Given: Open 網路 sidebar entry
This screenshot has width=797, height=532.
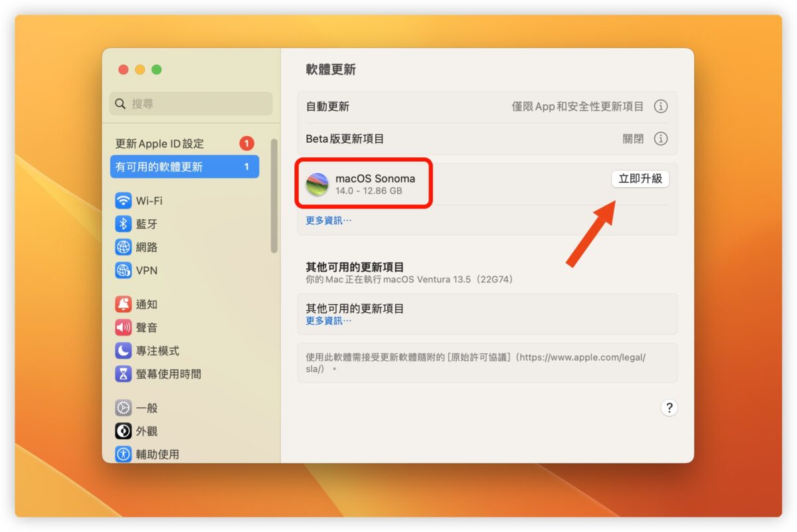Looking at the screenshot, I should (x=147, y=247).
